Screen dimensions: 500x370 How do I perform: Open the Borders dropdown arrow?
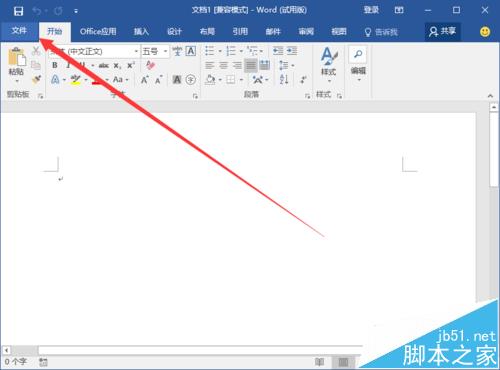(x=241, y=80)
